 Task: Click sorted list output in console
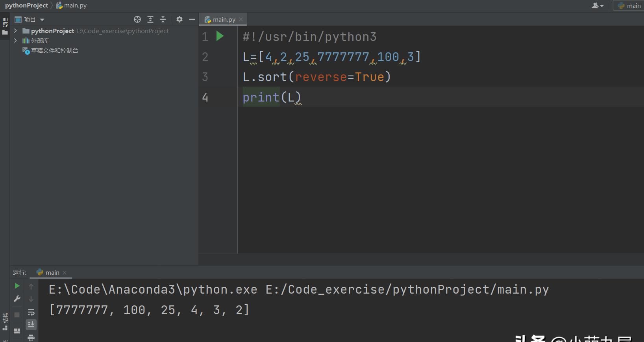149,310
